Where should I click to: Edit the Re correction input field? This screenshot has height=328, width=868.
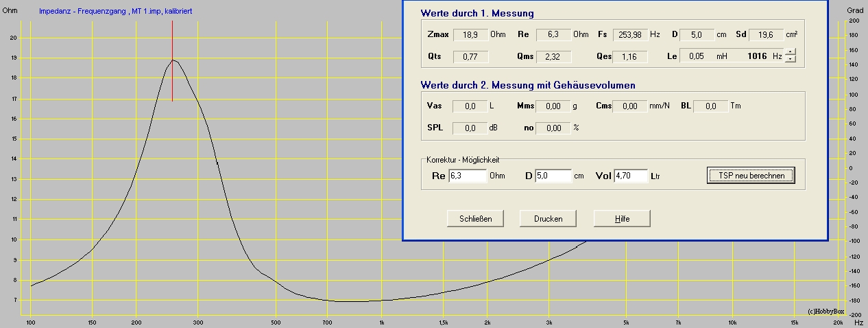pyautogui.click(x=468, y=176)
